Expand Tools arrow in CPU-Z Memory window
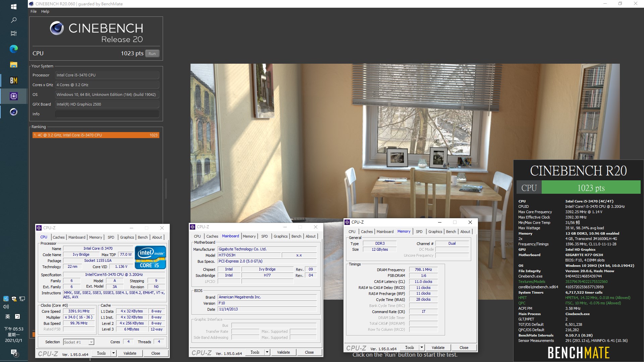Screen dimensions: 644x362 pos(422,348)
